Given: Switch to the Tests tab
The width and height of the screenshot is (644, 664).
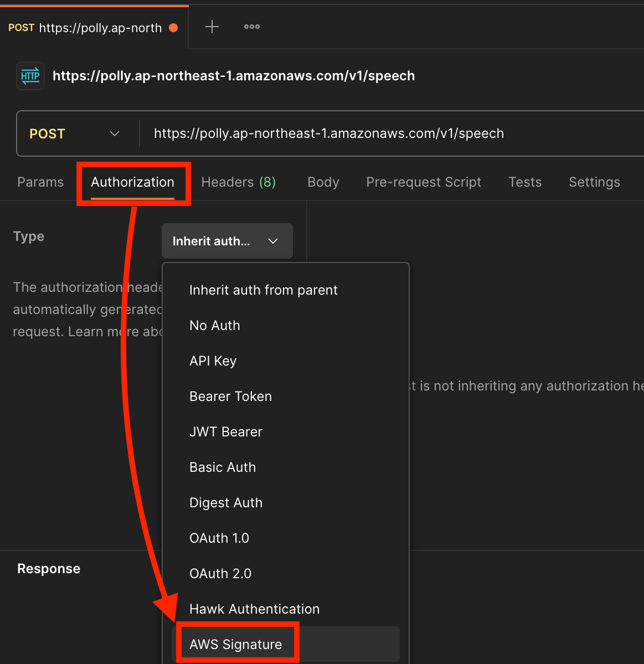Looking at the screenshot, I should pyautogui.click(x=525, y=182).
